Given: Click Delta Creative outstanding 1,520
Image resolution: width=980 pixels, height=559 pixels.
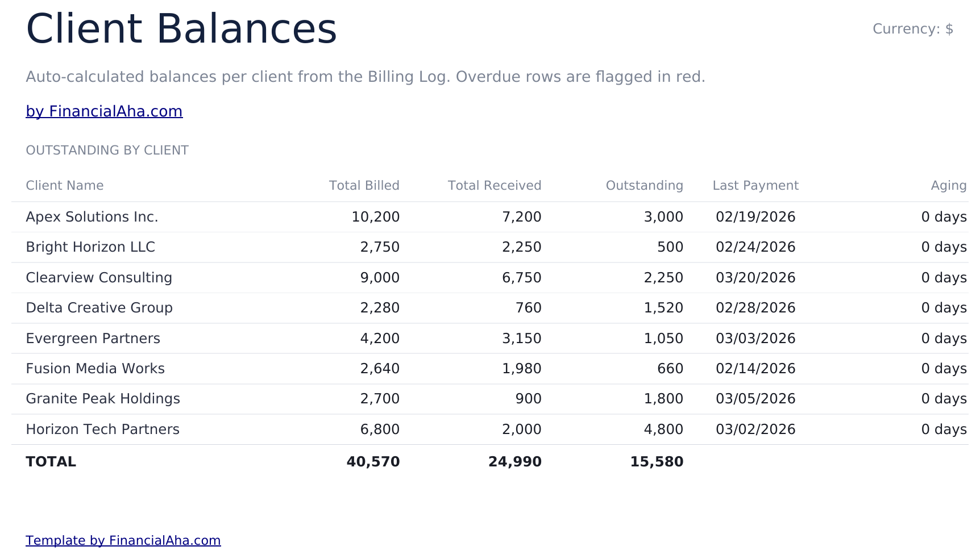Looking at the screenshot, I should click(663, 308).
